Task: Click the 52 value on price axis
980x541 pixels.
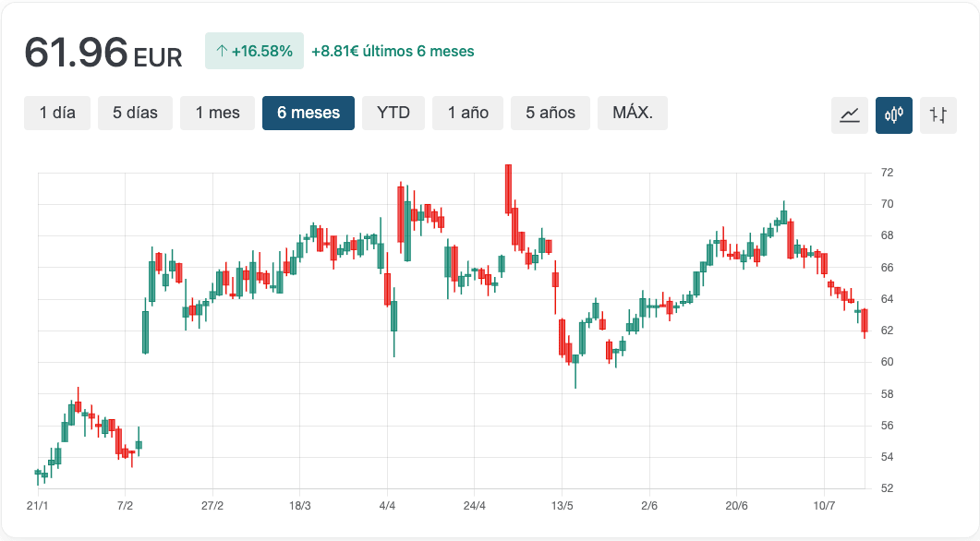Action: pyautogui.click(x=888, y=488)
